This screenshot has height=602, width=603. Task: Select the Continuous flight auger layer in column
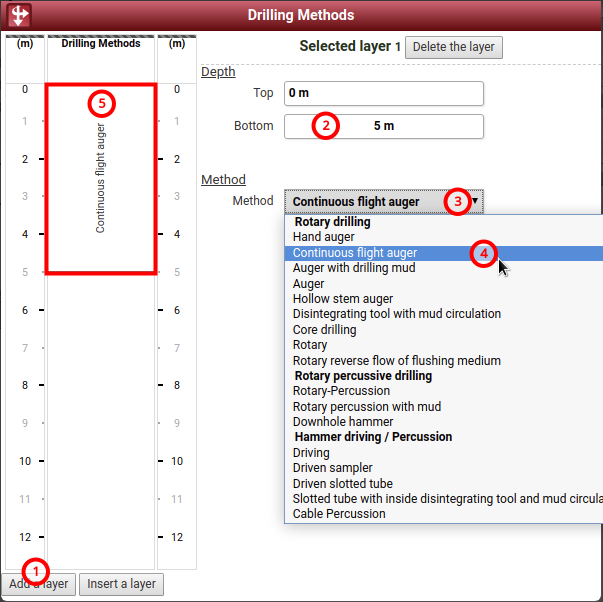(x=100, y=178)
